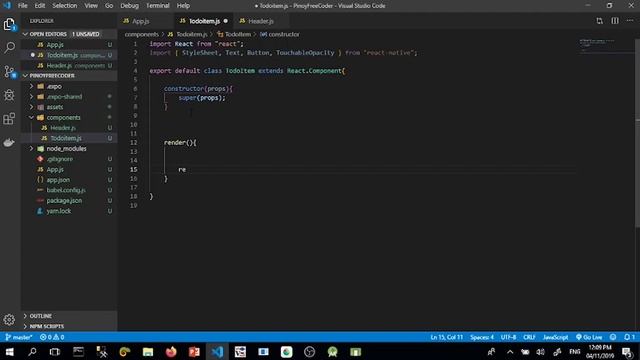Open the Extensions view

(9, 119)
